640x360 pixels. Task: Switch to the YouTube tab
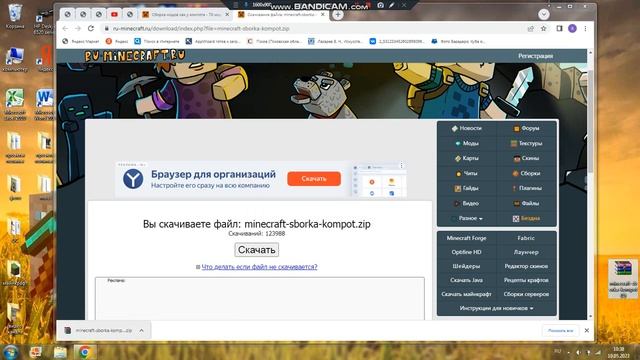(114, 15)
